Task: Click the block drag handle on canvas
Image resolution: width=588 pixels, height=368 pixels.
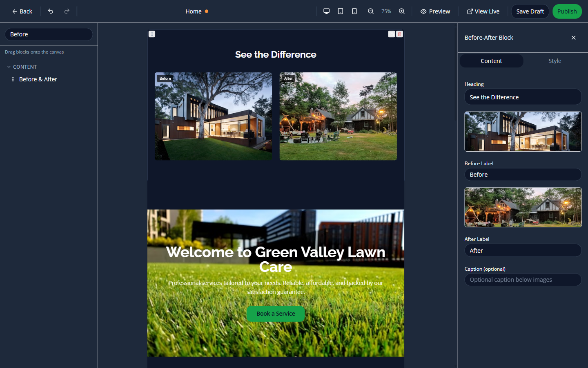Action: (x=152, y=34)
